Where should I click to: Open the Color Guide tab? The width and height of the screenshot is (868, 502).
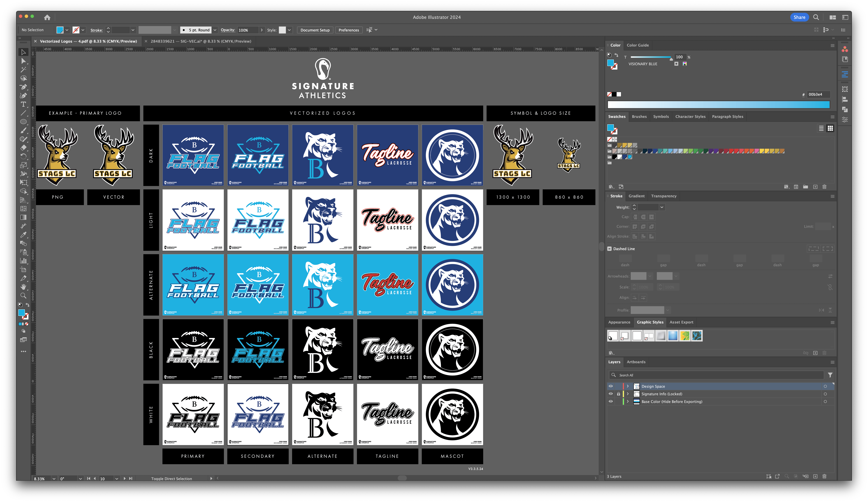(x=638, y=45)
